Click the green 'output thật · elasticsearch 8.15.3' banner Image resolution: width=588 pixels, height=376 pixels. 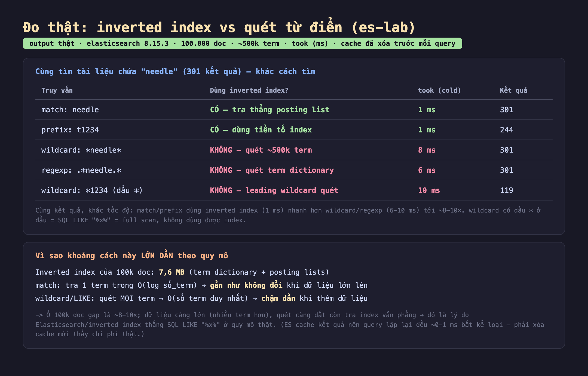242,43
